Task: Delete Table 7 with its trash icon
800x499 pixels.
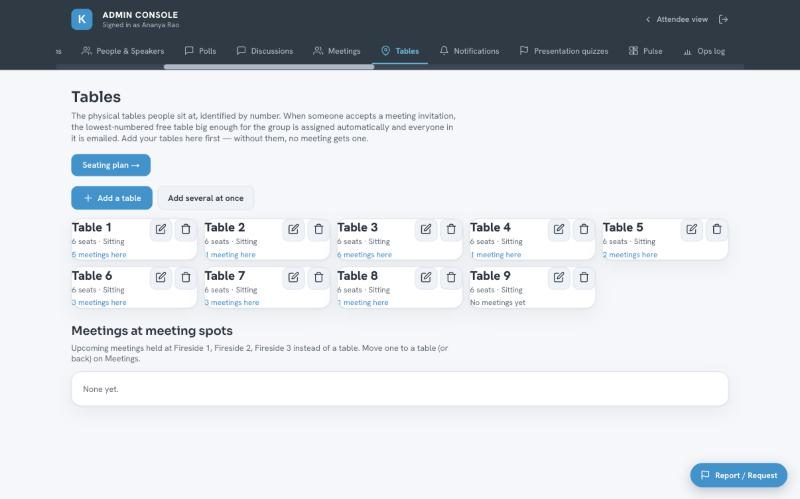Action: pyautogui.click(x=318, y=277)
